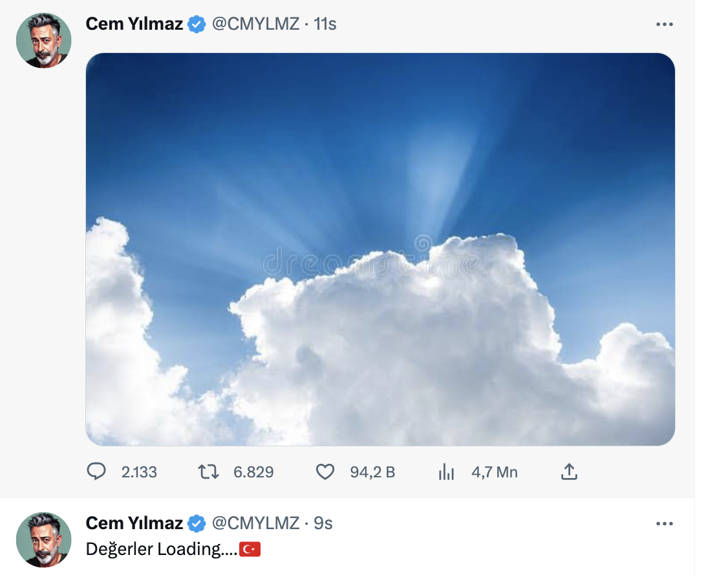
Task: Click the 9s timestamp of the second tweet
Action: [323, 523]
